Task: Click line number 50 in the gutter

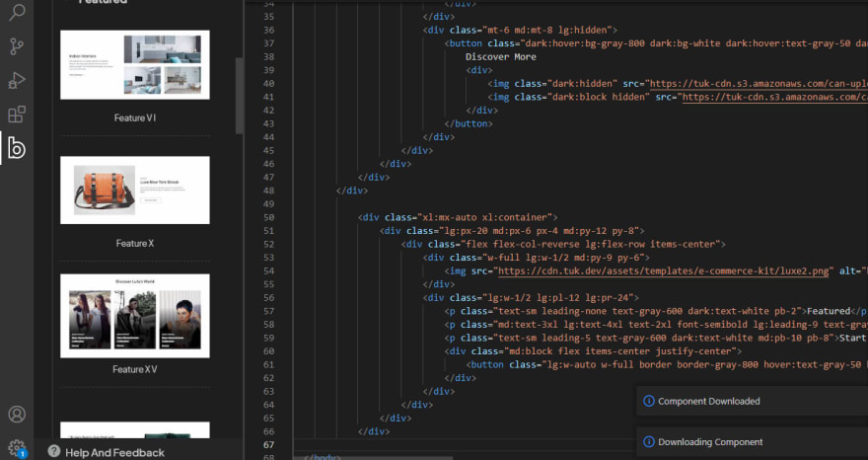Action: click(x=269, y=217)
